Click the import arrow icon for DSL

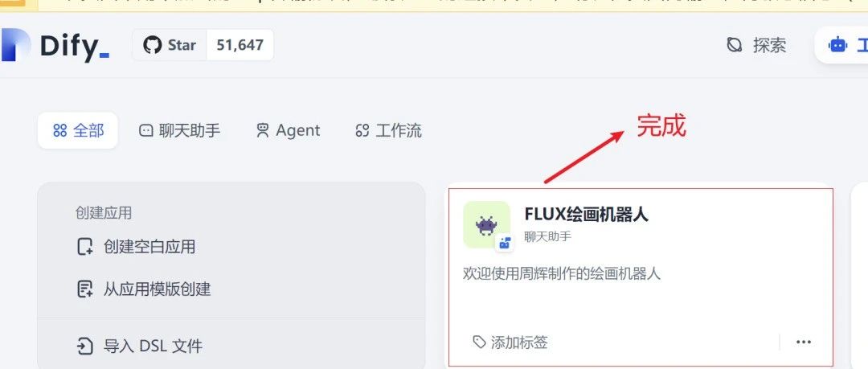pos(84,346)
